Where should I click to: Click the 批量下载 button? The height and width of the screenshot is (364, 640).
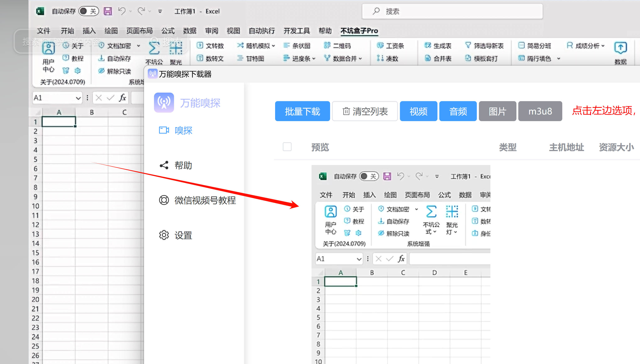tap(302, 111)
